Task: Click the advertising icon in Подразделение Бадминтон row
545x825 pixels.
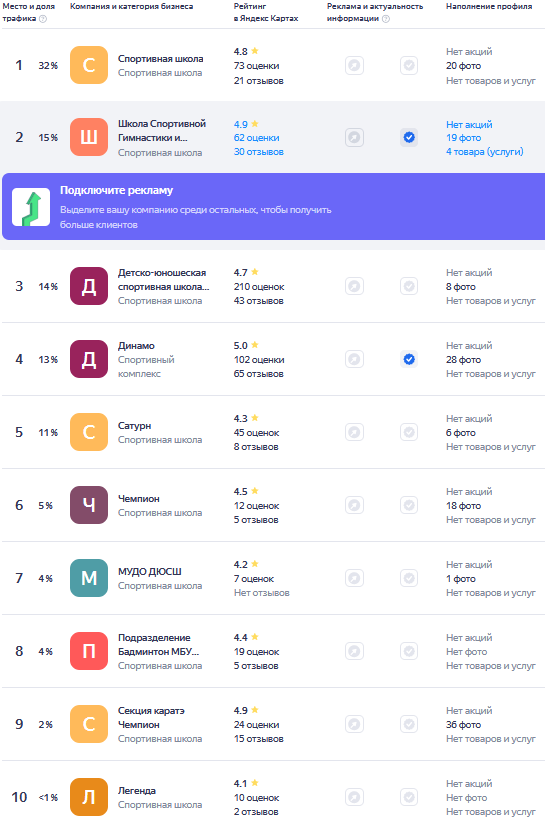Action: pos(355,651)
